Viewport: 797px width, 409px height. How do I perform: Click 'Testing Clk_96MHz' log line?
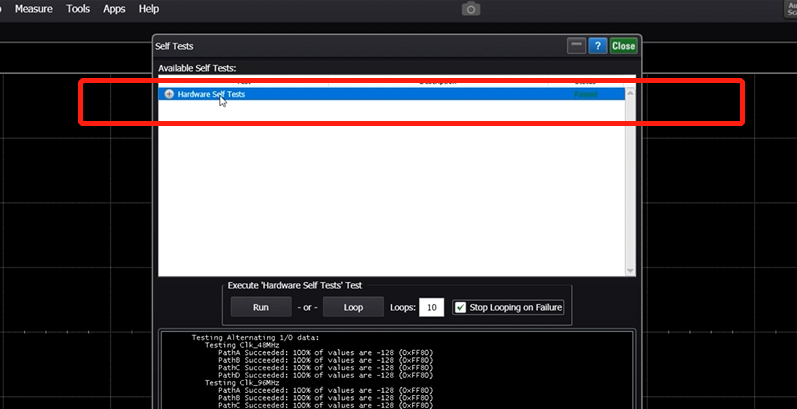242,383
